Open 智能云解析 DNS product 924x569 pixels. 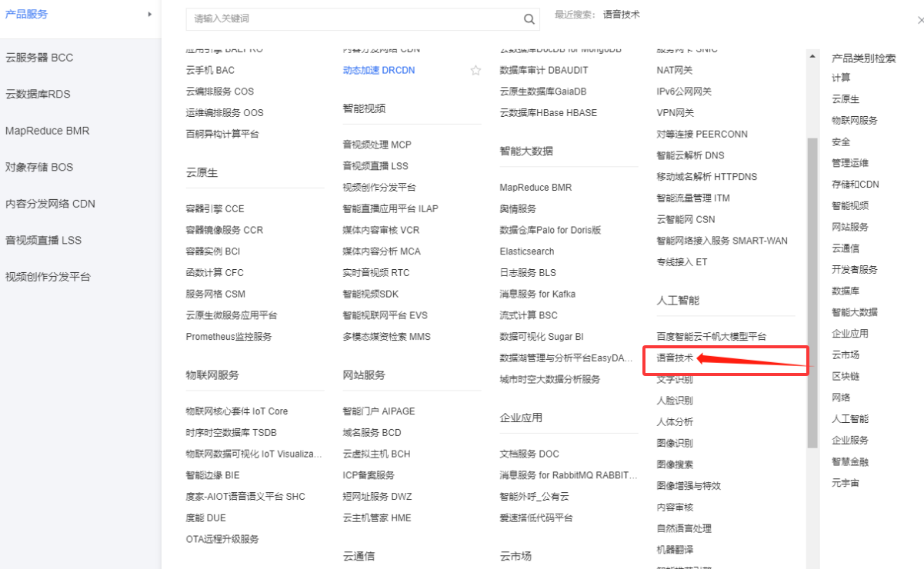(x=690, y=155)
